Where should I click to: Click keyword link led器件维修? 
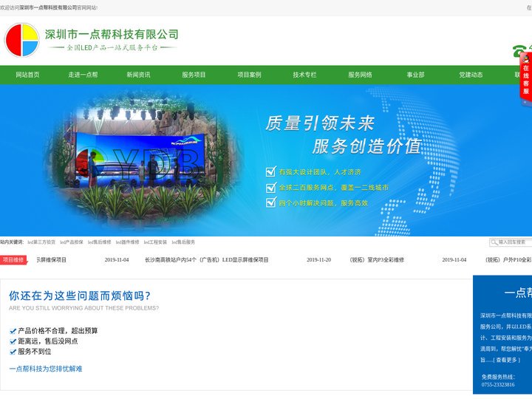128,242
